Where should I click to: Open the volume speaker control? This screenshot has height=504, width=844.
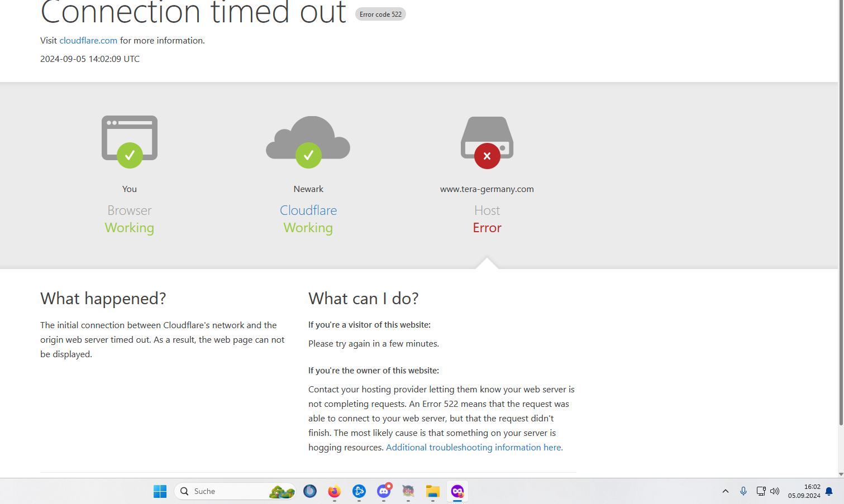pyautogui.click(x=775, y=491)
